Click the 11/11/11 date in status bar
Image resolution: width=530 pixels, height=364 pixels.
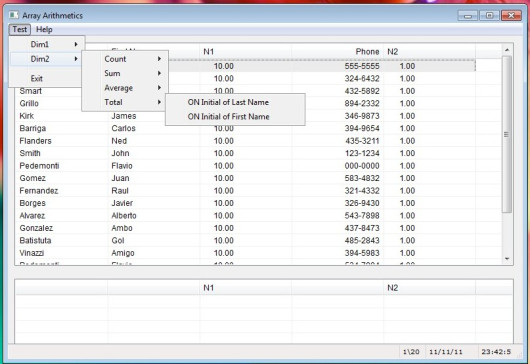446,352
